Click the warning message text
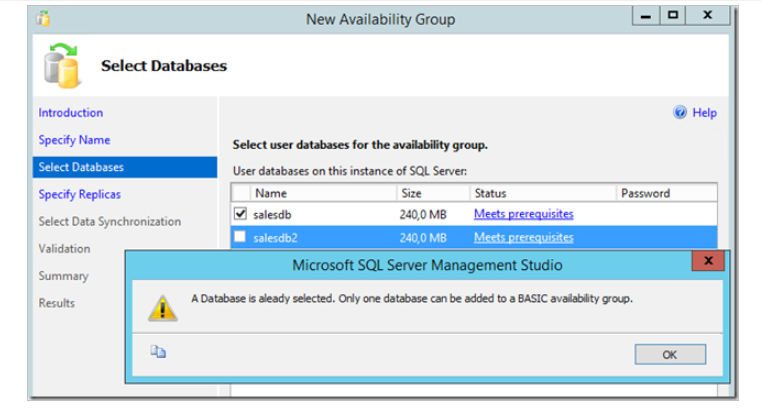 click(412, 298)
